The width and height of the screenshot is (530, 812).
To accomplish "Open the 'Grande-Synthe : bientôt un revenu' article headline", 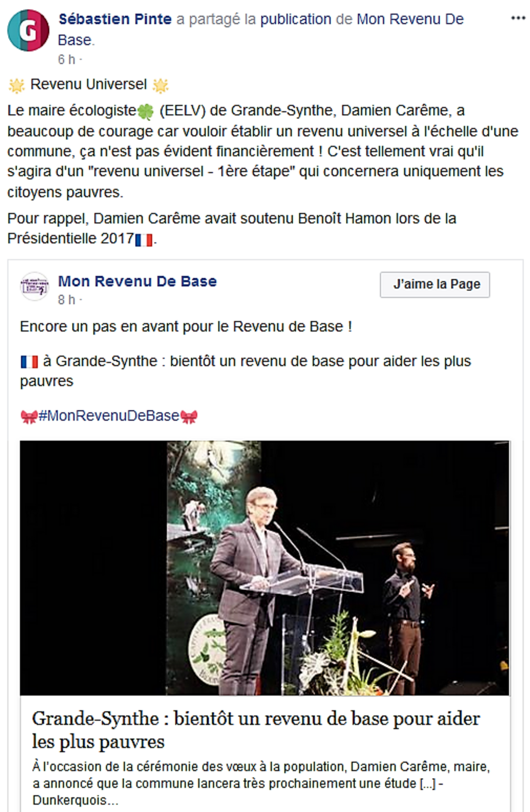I will (255, 730).
